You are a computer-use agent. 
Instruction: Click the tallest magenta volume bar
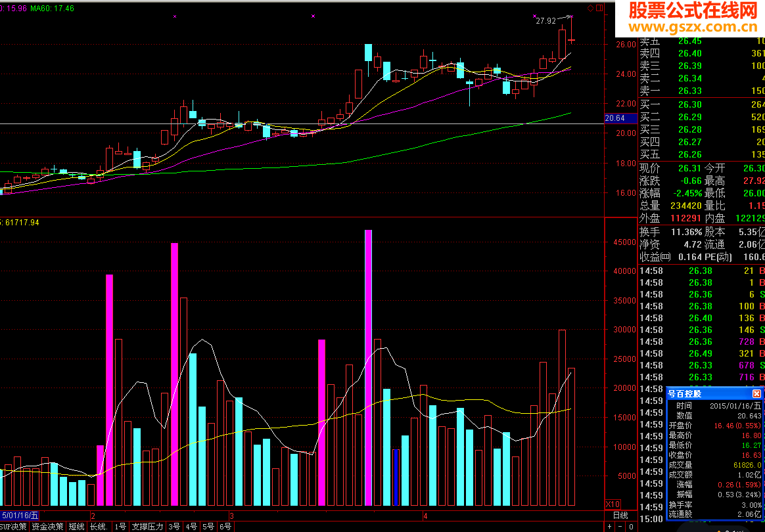tap(368, 368)
